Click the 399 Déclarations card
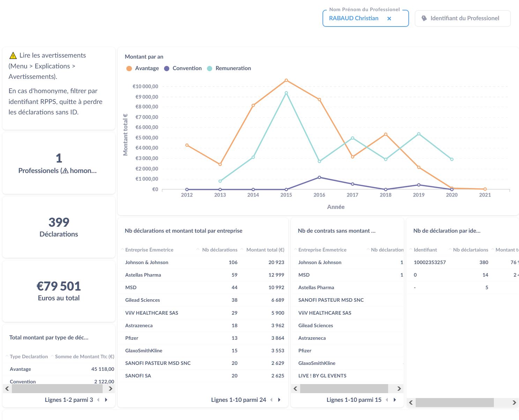Screen dimensions: 519x420 [59, 227]
